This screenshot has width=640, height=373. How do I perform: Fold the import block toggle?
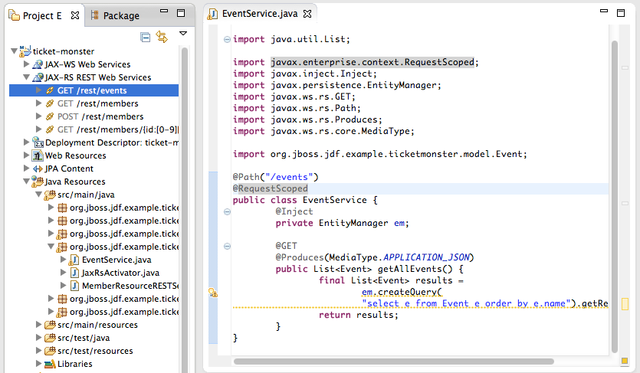click(227, 40)
